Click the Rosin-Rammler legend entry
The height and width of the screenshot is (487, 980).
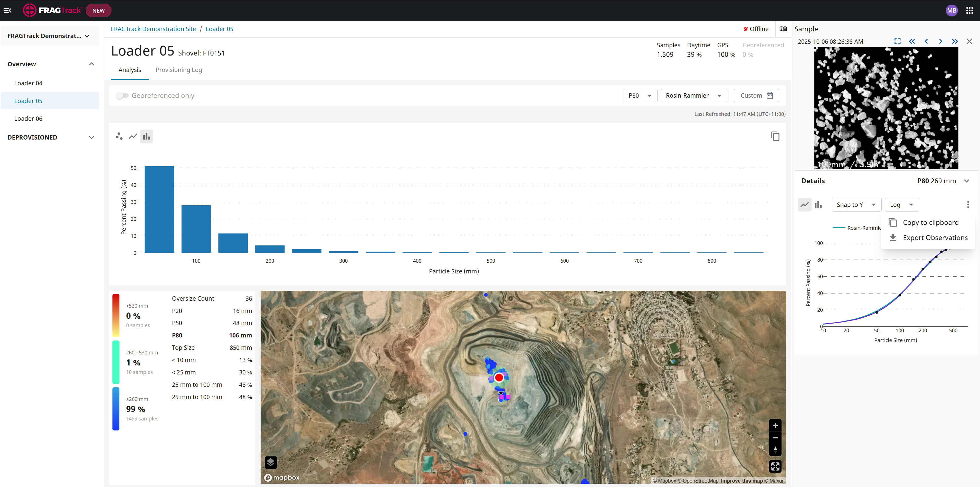pos(857,228)
